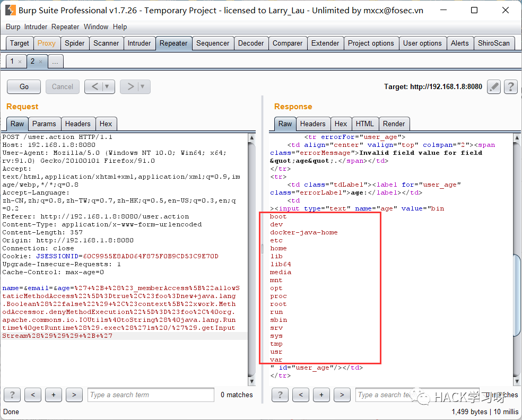Switch to the Target tab
Image resolution: width=522 pixels, height=420 pixels.
coord(20,43)
